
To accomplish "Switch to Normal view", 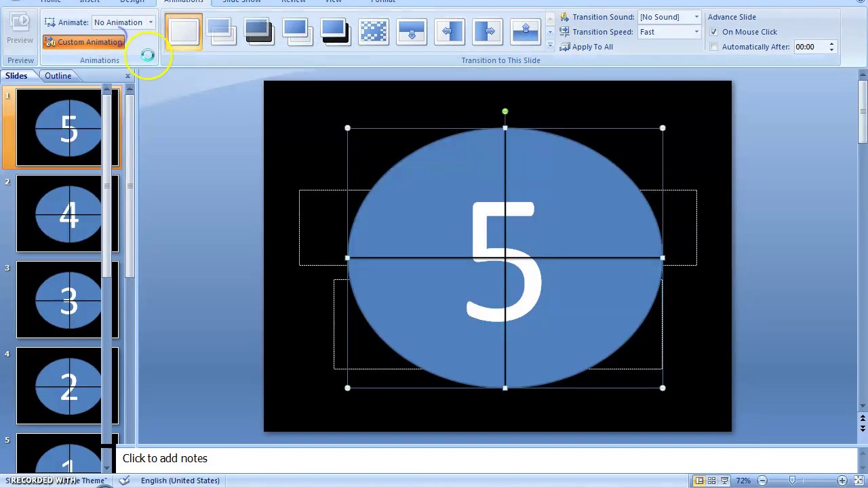I will click(x=699, y=481).
